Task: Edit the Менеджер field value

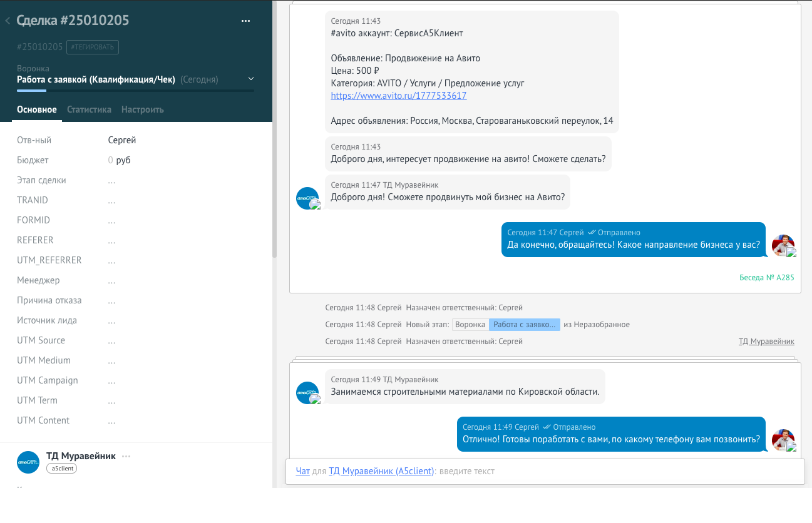Action: coord(111,281)
